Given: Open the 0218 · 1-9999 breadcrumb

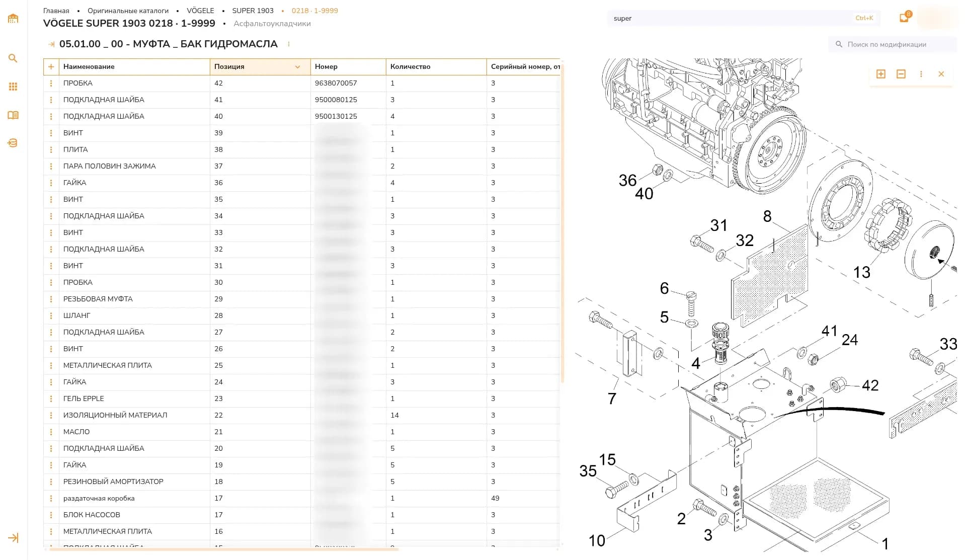Looking at the screenshot, I should 315,11.
